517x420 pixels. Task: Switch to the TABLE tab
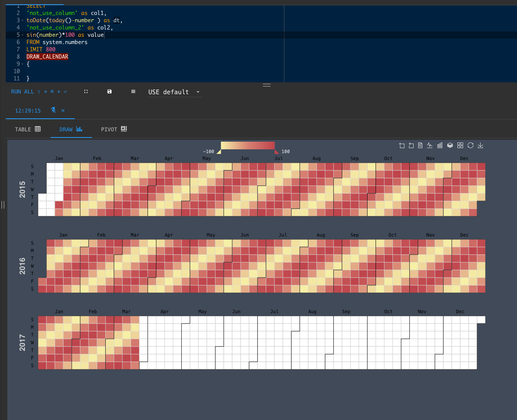28,129
